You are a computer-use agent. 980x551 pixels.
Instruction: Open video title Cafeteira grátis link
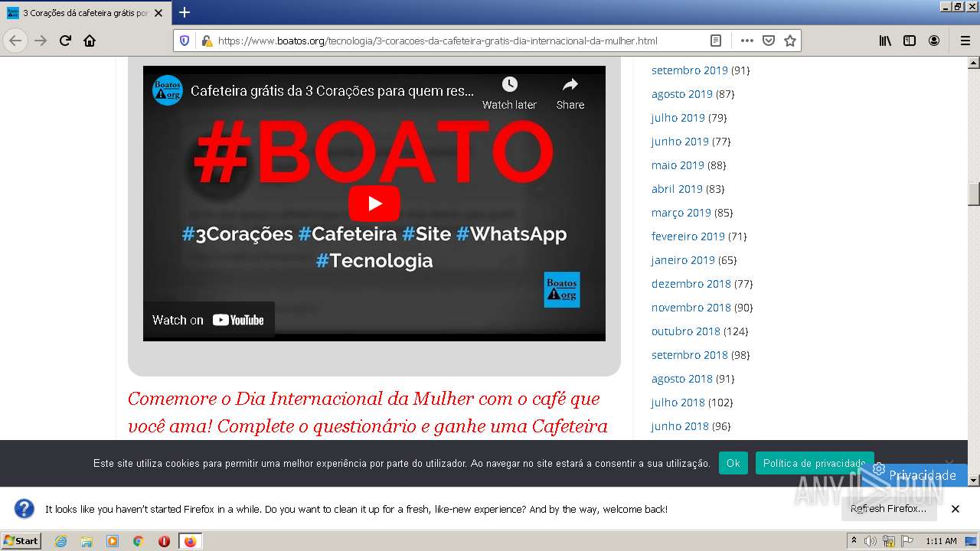(332, 91)
